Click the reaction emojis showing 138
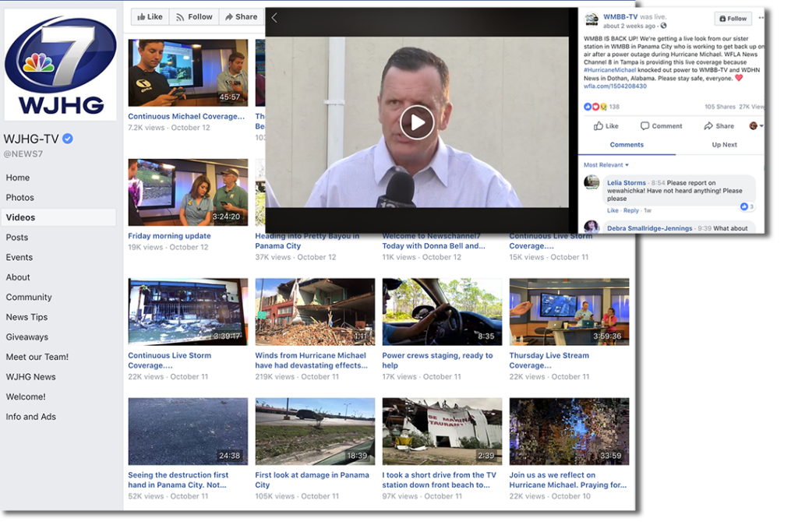The width and height of the screenshot is (798, 532). (x=595, y=107)
